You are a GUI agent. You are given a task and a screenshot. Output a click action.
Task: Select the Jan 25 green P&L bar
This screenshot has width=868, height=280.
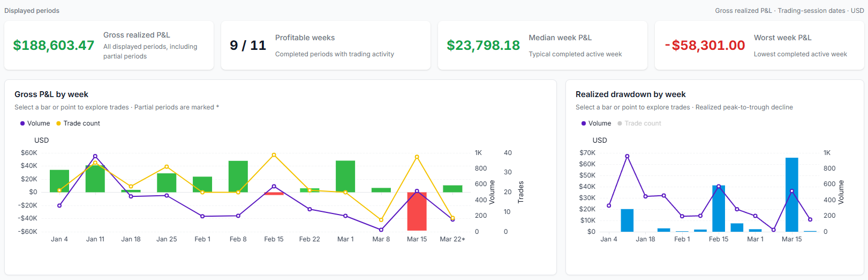(167, 182)
